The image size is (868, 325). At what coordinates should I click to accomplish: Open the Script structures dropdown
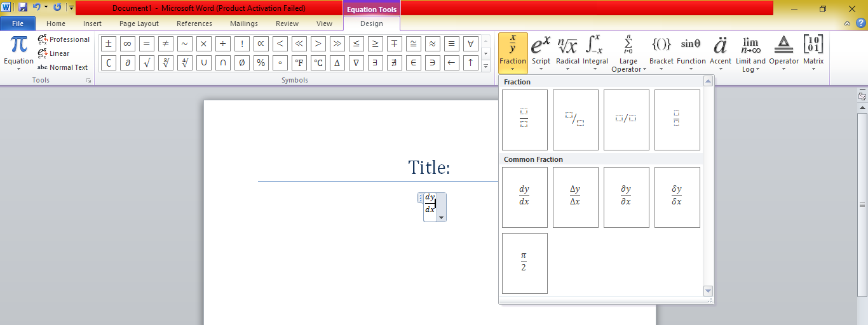point(541,53)
